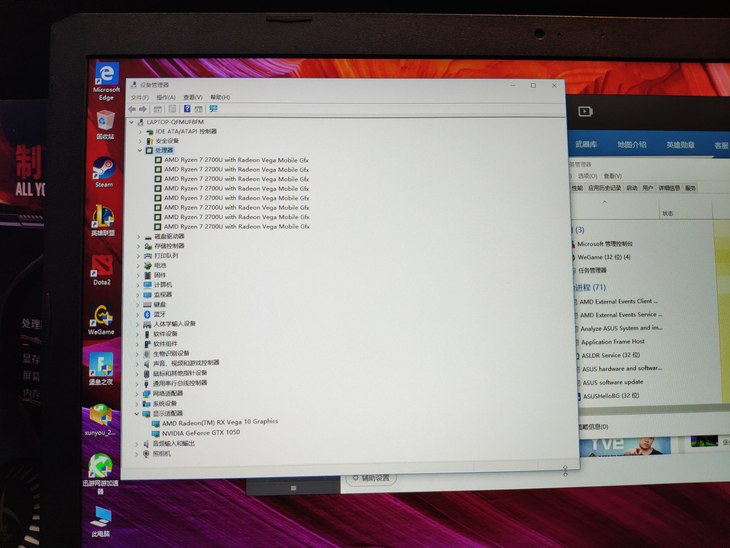Click the video icon in WeGame header

coord(585,111)
